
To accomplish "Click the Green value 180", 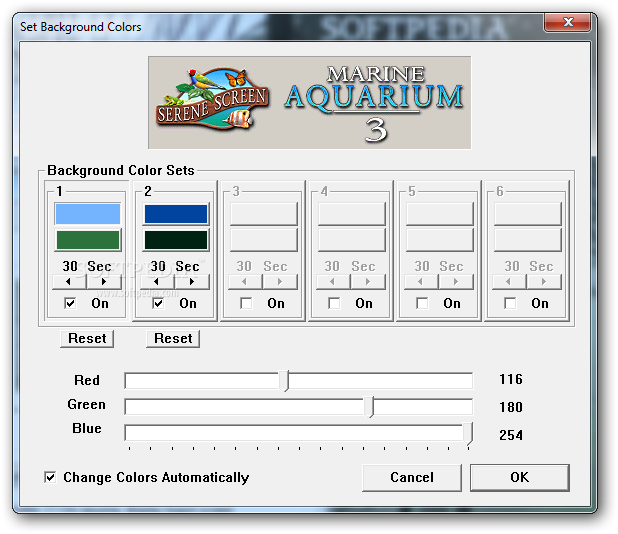I will click(x=511, y=407).
